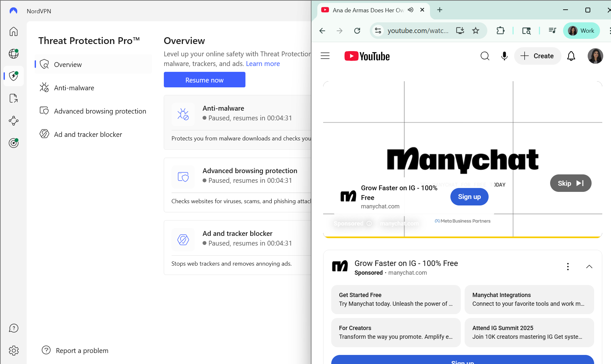Bookmark this page with star icon

click(x=476, y=31)
